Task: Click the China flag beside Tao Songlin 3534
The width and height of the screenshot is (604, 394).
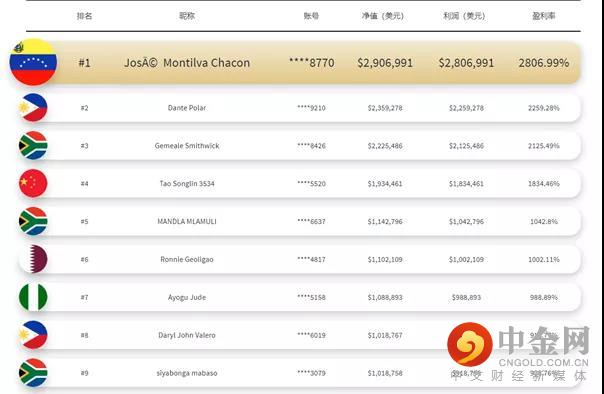Action: [x=33, y=183]
